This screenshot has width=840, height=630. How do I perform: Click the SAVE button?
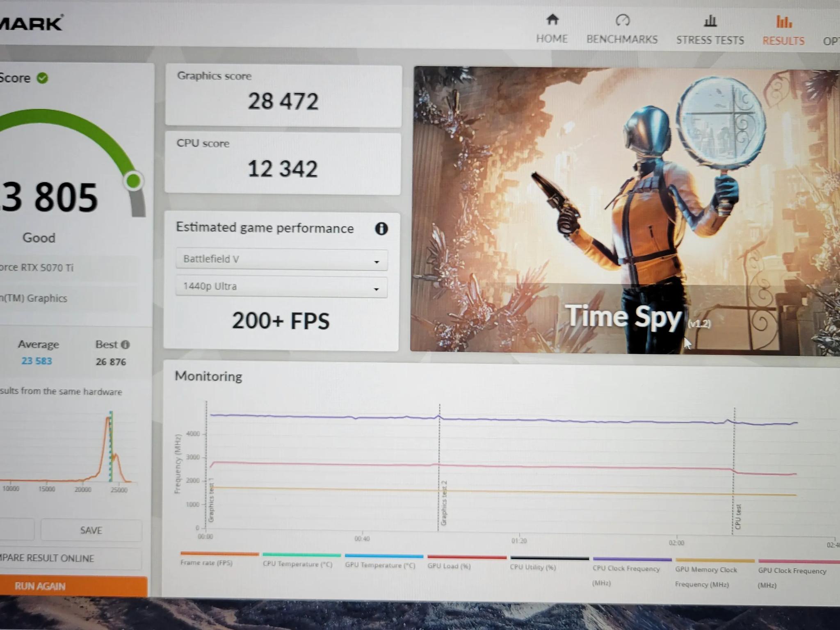tap(91, 530)
